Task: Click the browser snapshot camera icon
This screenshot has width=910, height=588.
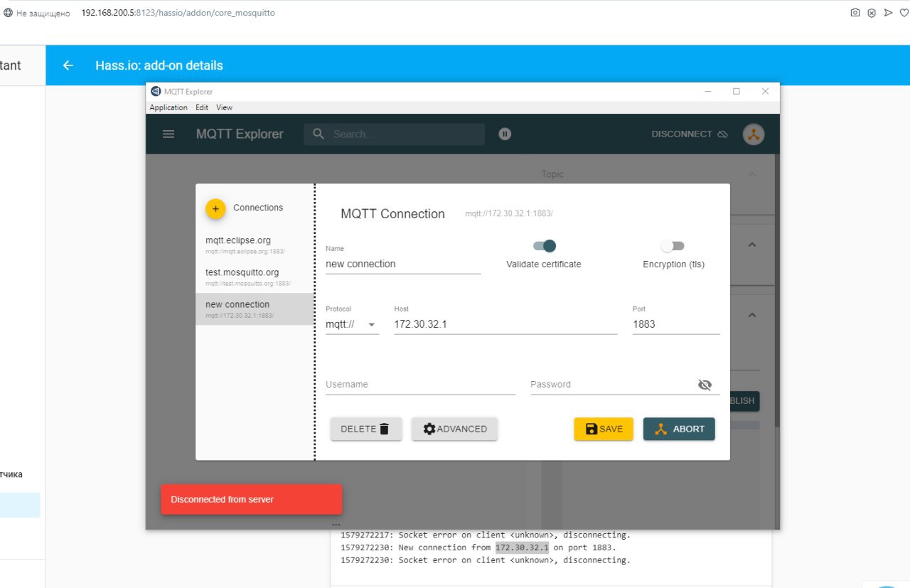Action: click(855, 13)
